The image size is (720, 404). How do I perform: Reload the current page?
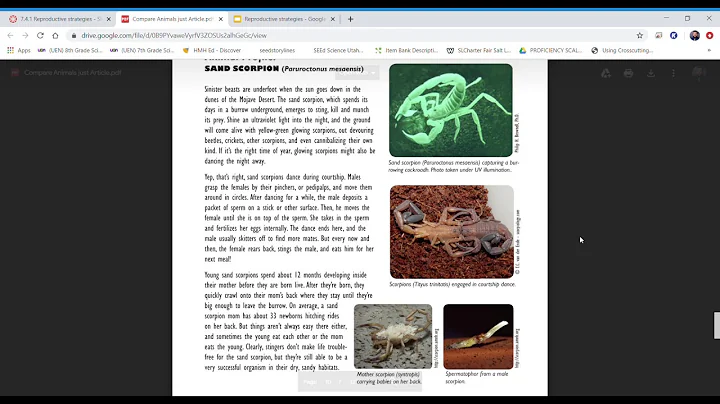click(x=40, y=35)
